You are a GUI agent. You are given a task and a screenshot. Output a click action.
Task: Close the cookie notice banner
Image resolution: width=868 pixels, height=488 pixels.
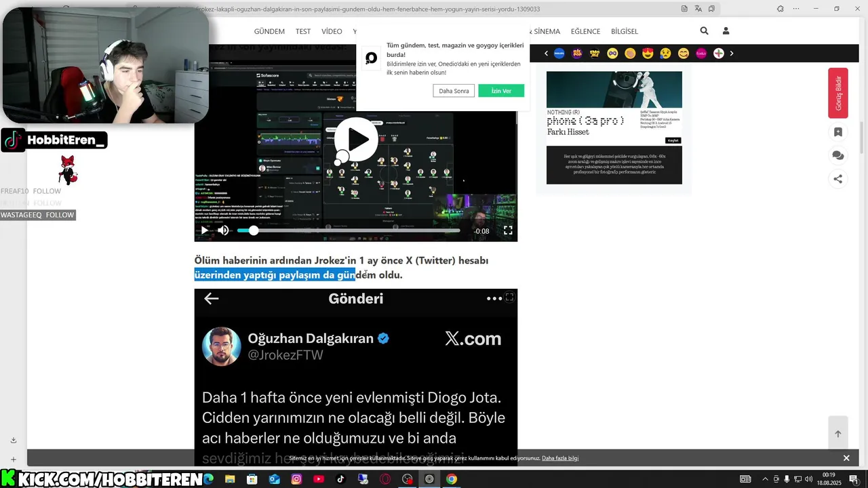846,458
